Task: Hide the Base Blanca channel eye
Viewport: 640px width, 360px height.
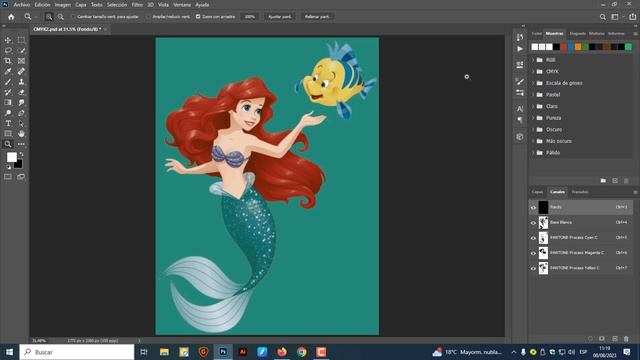Action: click(533, 223)
